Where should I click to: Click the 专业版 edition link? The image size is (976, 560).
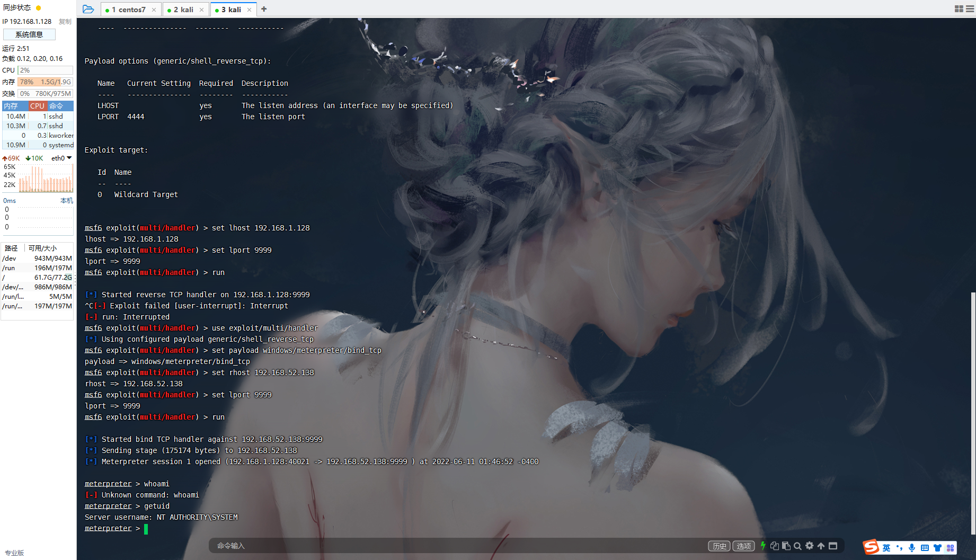(x=14, y=553)
